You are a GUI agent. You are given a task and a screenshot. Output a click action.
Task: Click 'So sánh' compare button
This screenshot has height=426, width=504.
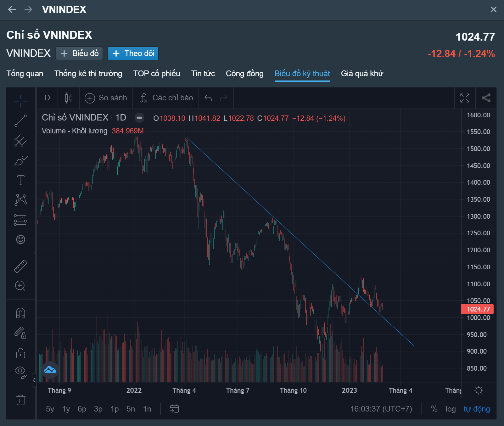tap(106, 98)
